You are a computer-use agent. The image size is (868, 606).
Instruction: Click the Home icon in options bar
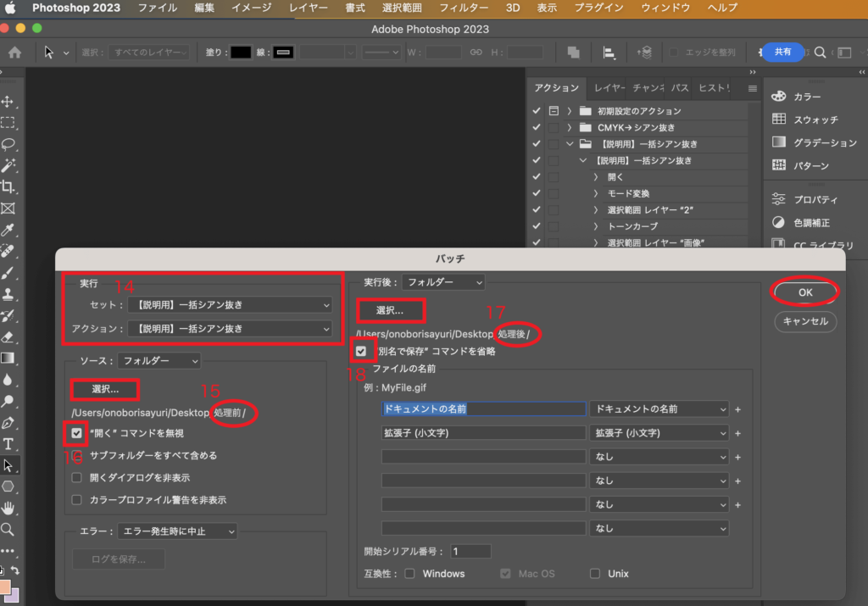click(x=15, y=53)
